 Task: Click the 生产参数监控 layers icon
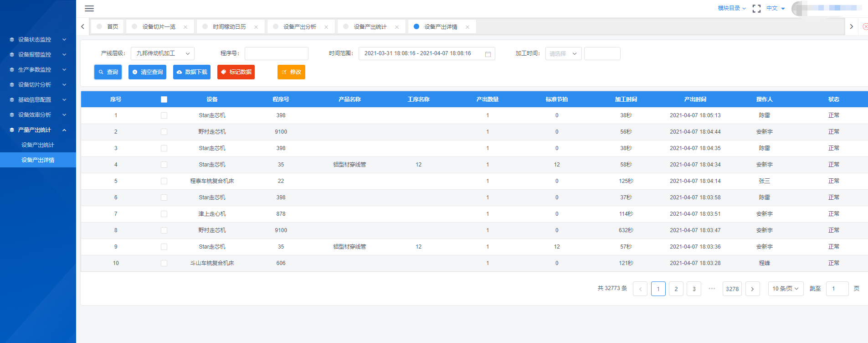[x=12, y=70]
